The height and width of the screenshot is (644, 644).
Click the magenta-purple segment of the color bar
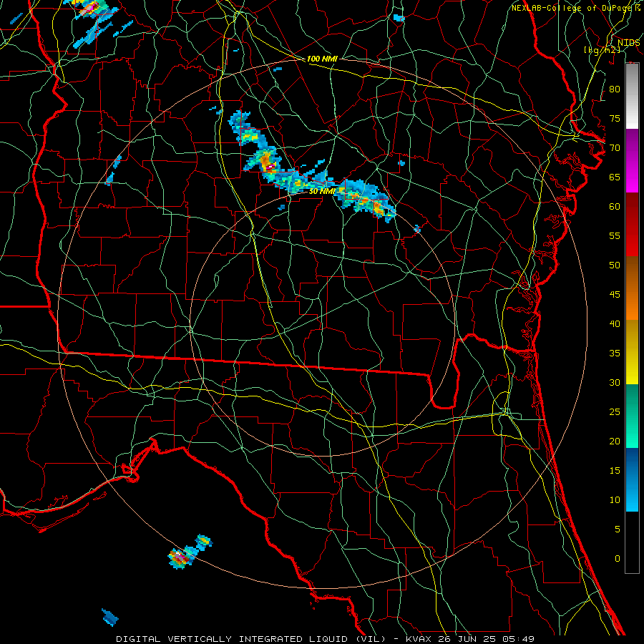tap(632, 160)
